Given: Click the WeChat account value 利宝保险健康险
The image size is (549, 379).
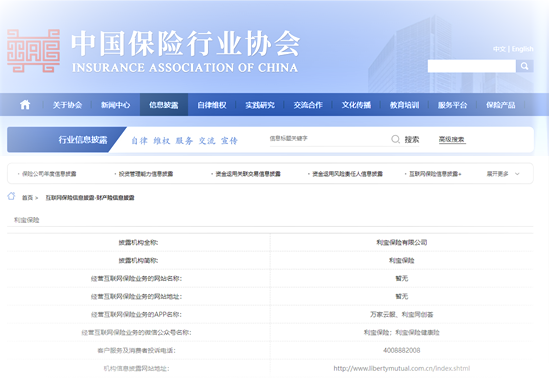Looking at the screenshot, I should [x=417, y=332].
